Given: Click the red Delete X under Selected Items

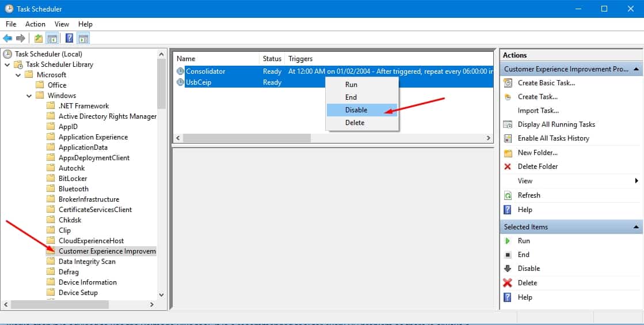Looking at the screenshot, I should tap(508, 283).
